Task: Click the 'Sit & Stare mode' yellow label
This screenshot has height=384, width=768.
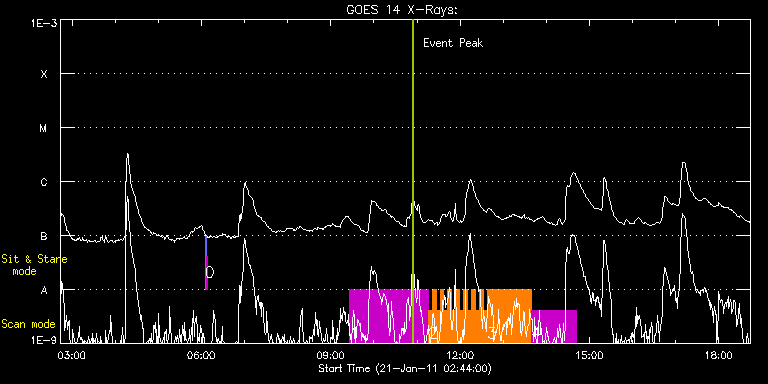Action: pyautogui.click(x=34, y=265)
